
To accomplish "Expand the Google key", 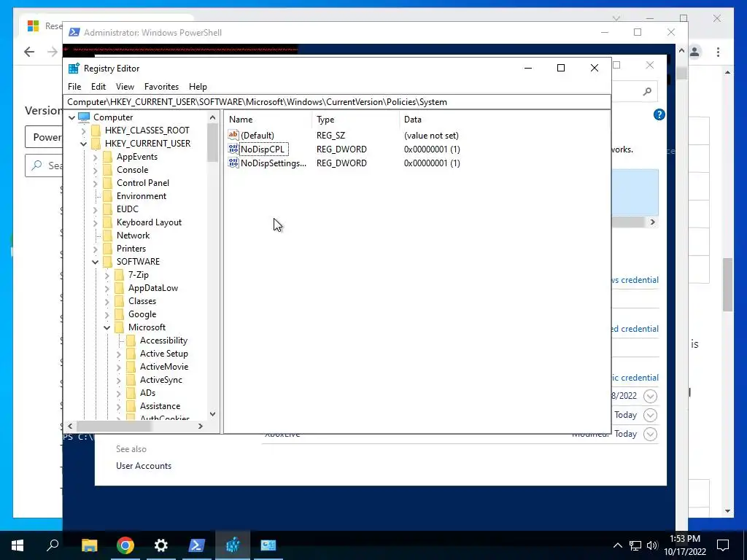I will 107,314.
